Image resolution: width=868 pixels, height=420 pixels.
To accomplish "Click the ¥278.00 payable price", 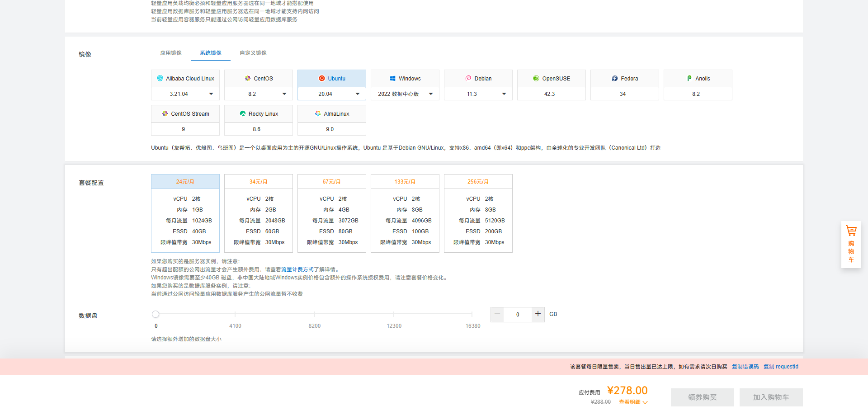I will tap(627, 391).
